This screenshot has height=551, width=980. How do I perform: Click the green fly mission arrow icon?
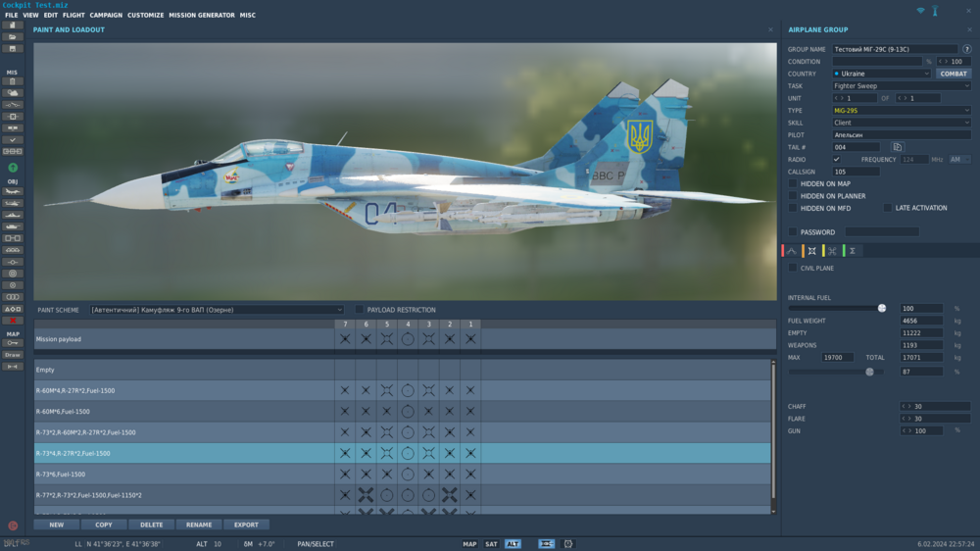tap(13, 168)
